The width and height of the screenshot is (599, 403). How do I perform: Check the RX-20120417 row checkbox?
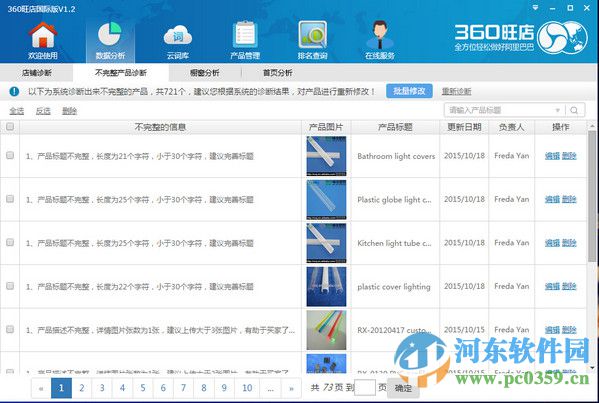10,329
